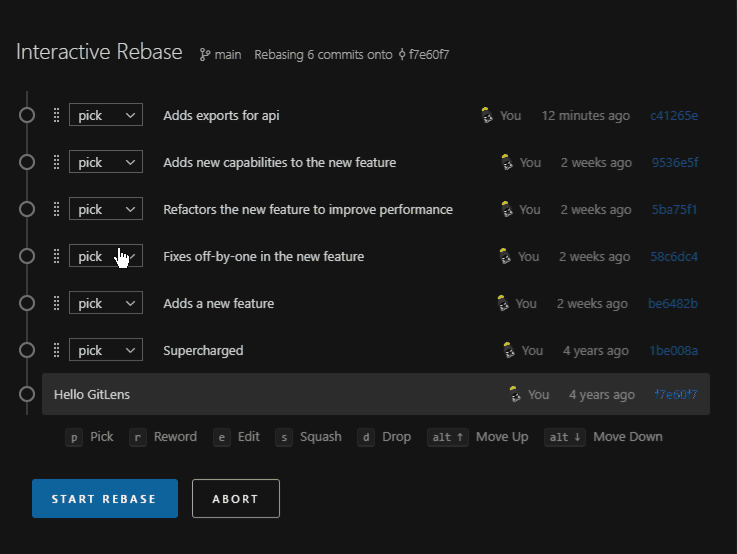Click drag handle for "Adds exports for api"
Screen dimensions: 737x554
(56, 115)
